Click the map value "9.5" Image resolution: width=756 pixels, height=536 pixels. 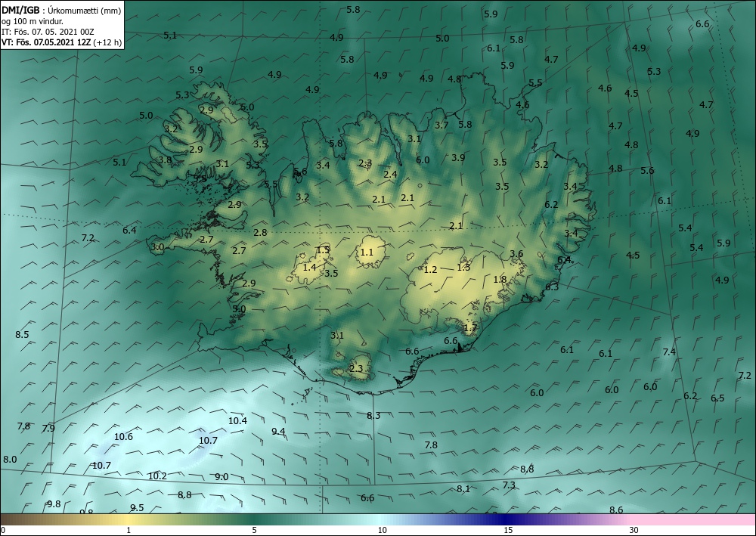coord(137,507)
